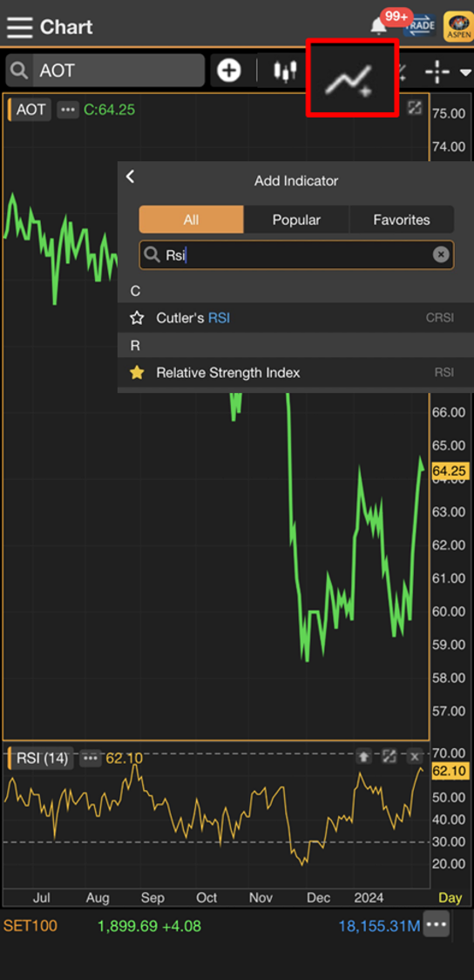Screen dimensions: 474x980
Task: Click the indicator search box containing Rsi
Action: [296, 255]
